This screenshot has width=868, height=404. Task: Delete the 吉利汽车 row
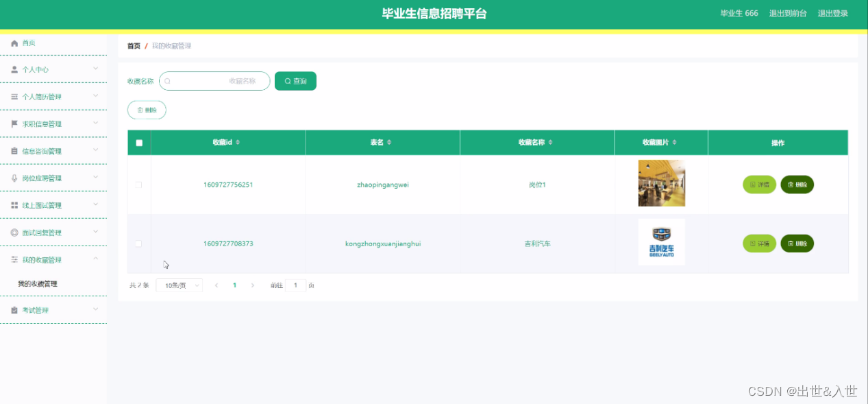pos(797,243)
